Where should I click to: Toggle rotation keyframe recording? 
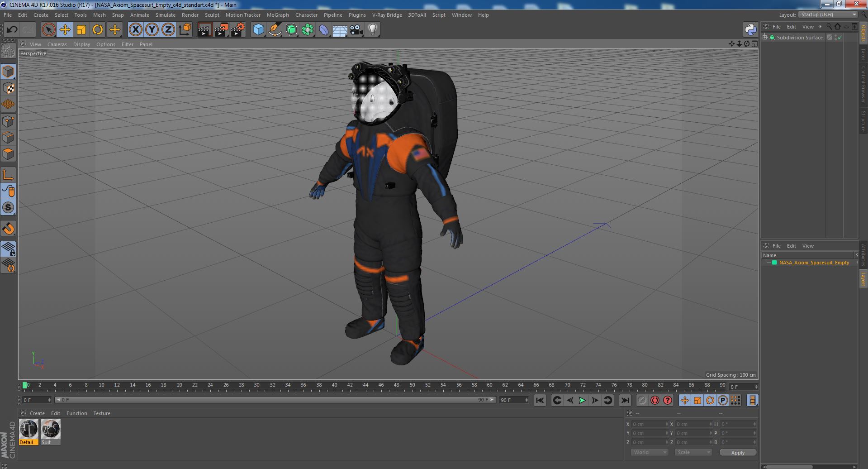click(x=710, y=400)
